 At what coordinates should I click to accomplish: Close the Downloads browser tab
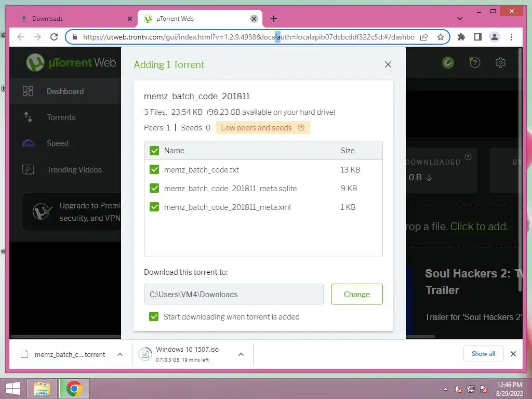pyautogui.click(x=129, y=19)
